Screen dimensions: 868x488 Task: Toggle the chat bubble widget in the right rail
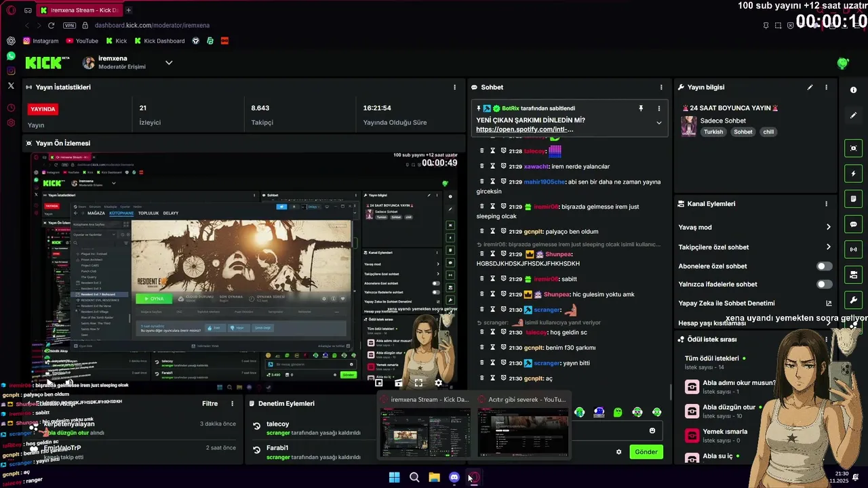853,224
